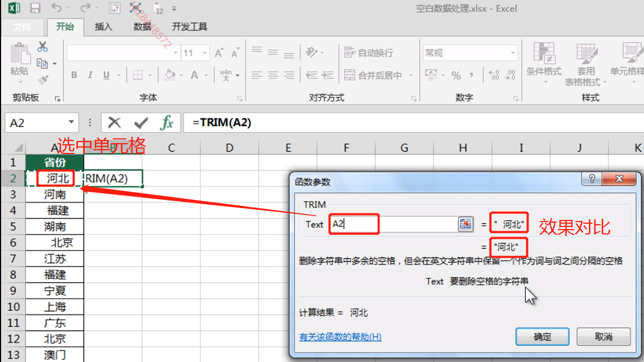Click the 确定 OK button
The height and width of the screenshot is (362, 644).
coord(542,337)
